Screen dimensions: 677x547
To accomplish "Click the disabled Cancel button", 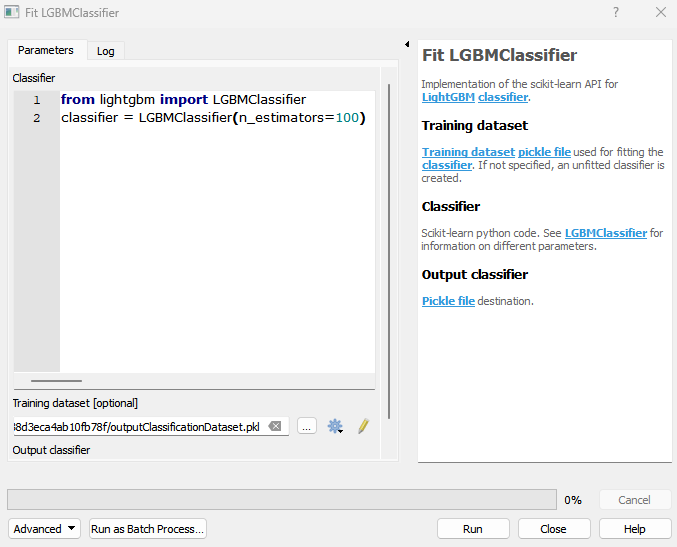I will point(635,500).
